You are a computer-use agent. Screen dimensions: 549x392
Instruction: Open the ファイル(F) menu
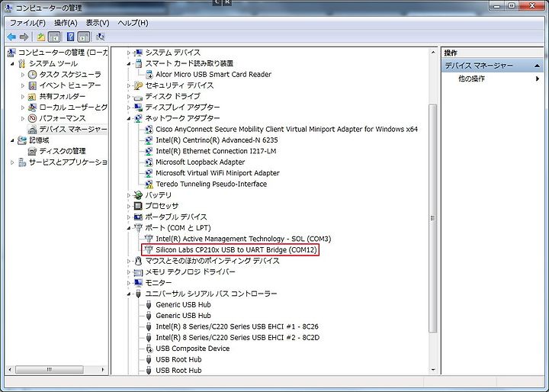coord(27,23)
